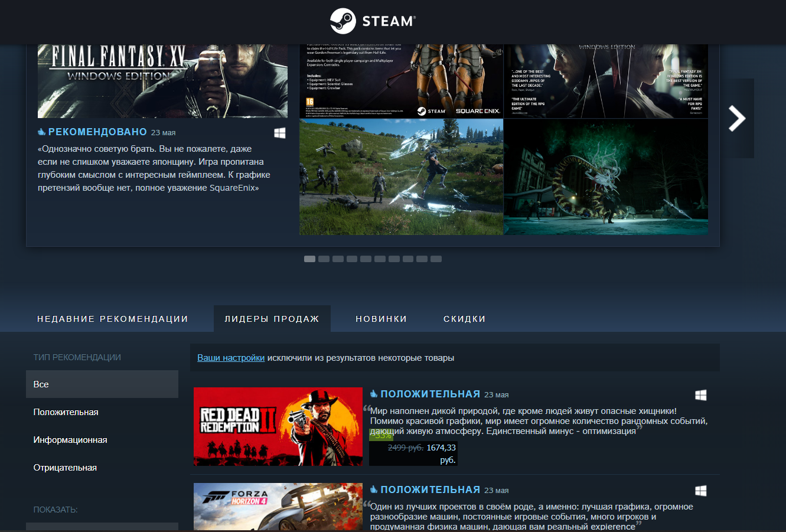Open the Red Dead Redemption II cover

(x=278, y=426)
